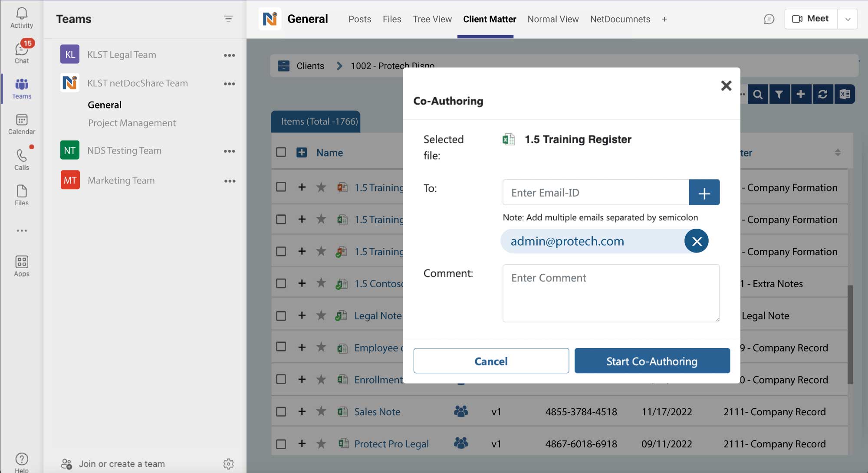Expand the Legal Note row
Image resolution: width=868 pixels, height=473 pixels.
coord(302,315)
